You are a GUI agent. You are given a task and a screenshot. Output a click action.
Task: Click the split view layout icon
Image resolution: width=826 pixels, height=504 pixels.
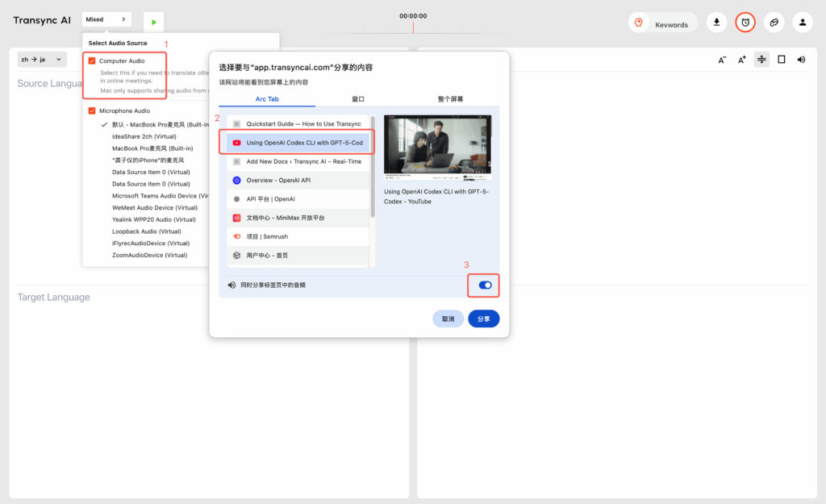coord(761,60)
